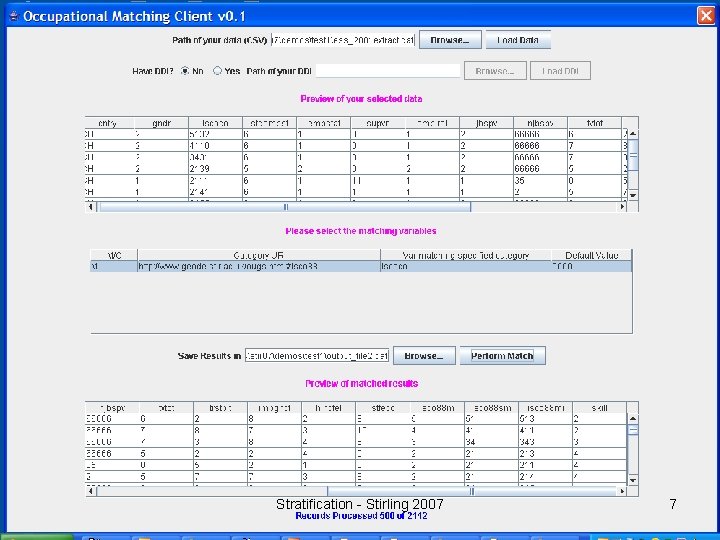Click right arrow of data preview horizontal scrollbar
Screen dimensions: 720x540
[x=622, y=207]
